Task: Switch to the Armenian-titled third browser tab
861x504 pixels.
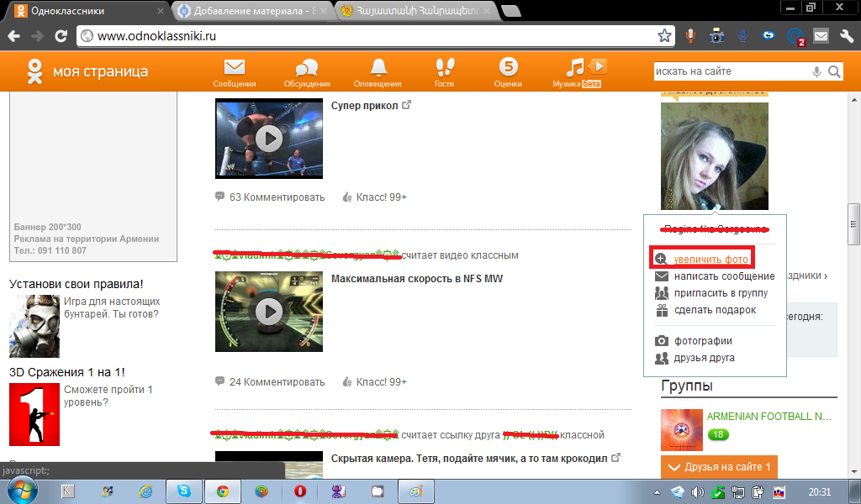Action: [x=415, y=10]
